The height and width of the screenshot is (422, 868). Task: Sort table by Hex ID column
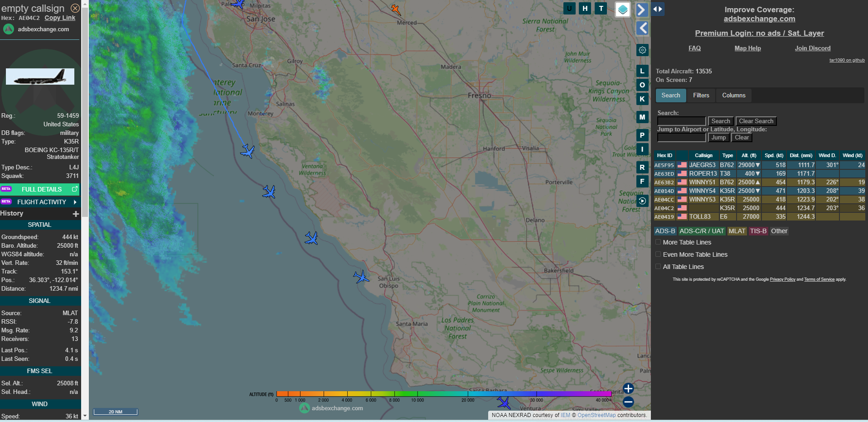pos(664,155)
